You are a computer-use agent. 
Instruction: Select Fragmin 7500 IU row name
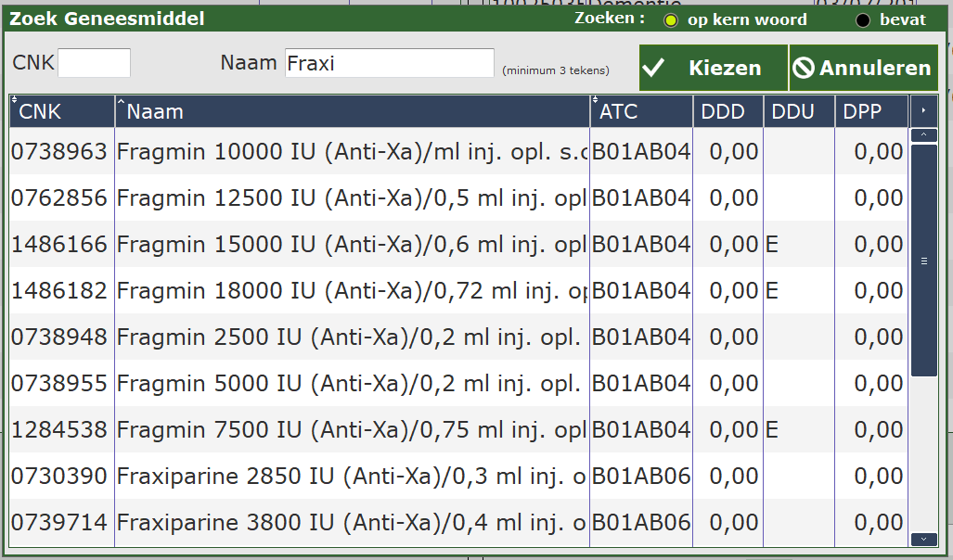click(x=353, y=429)
